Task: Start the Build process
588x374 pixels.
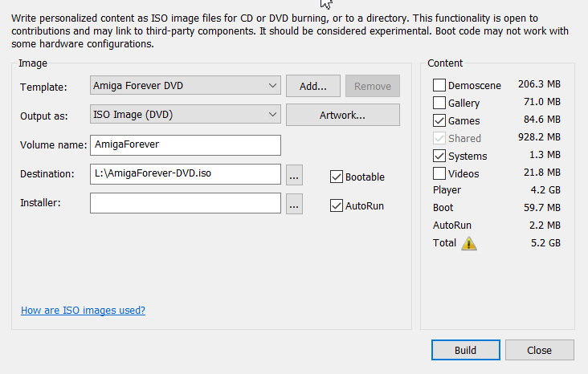Action: coord(465,350)
